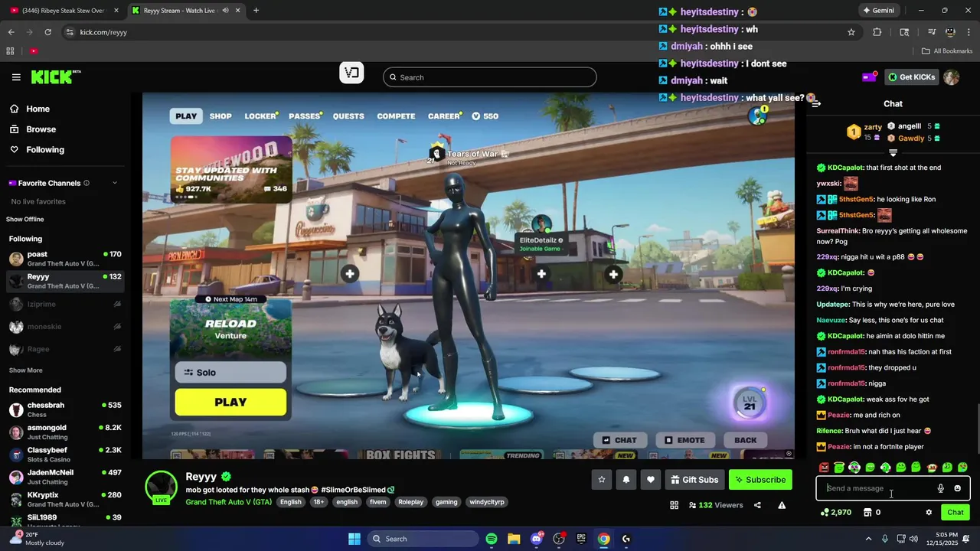
Task: Open the Windows Start menu
Action: tap(354, 539)
